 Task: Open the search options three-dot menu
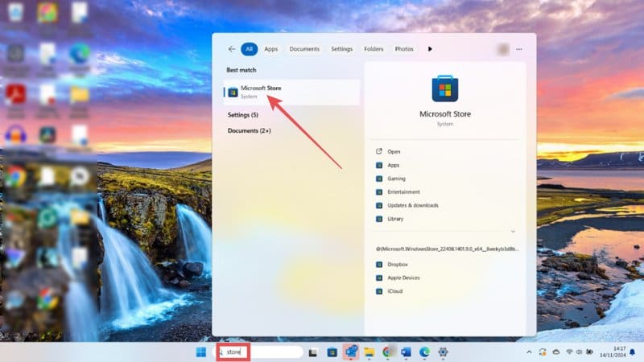[519, 49]
